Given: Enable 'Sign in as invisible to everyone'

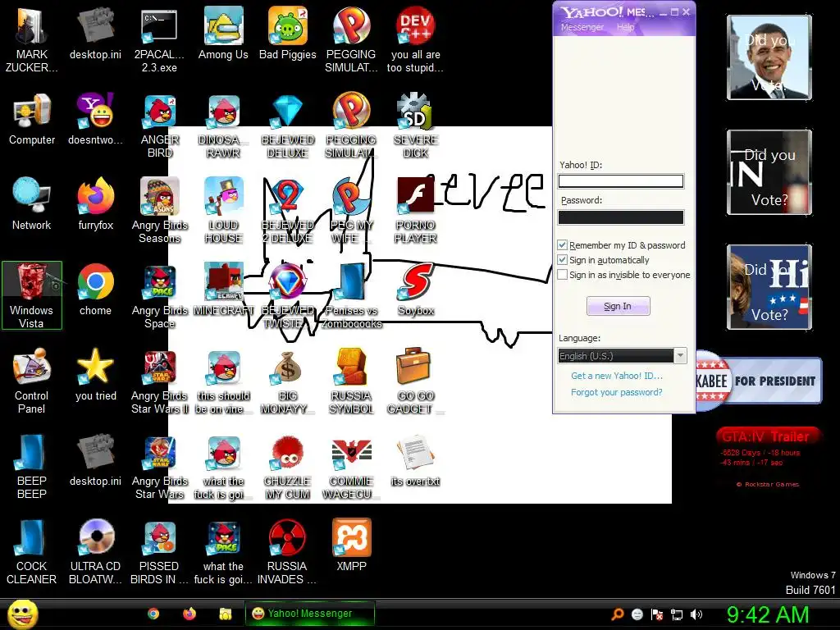Looking at the screenshot, I should pos(562,275).
